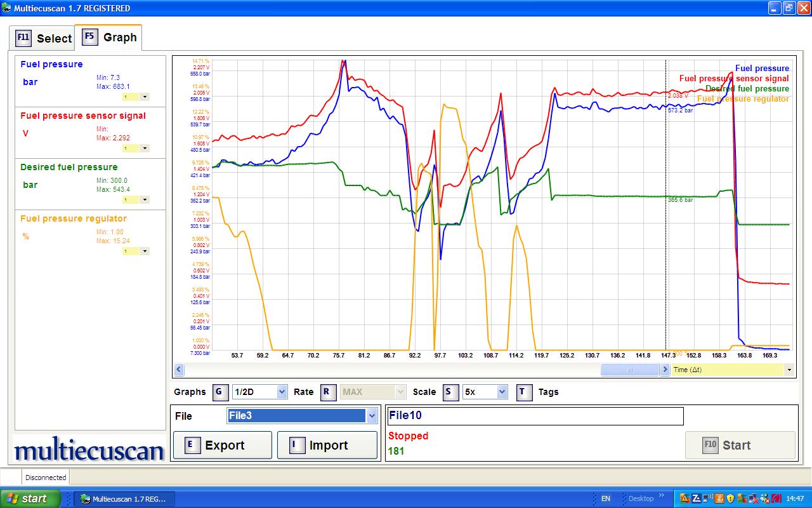Open the Desired fuel pressure scale dropdown
This screenshot has height=508, width=812.
tap(145, 200)
